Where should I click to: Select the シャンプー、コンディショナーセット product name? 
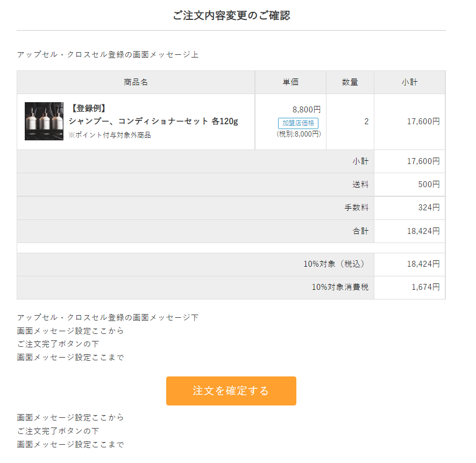(153, 121)
